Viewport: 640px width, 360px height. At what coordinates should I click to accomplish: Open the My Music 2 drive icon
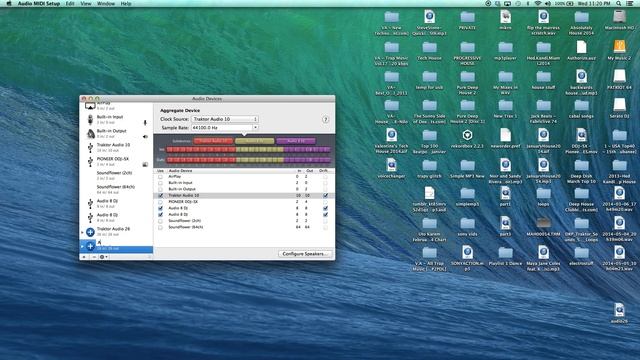pos(619,46)
